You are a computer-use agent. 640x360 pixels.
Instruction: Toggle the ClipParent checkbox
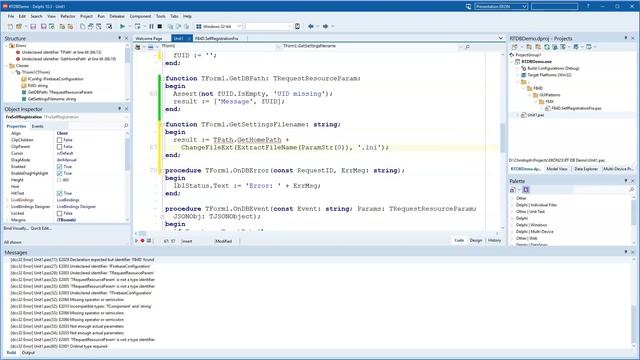[60, 147]
